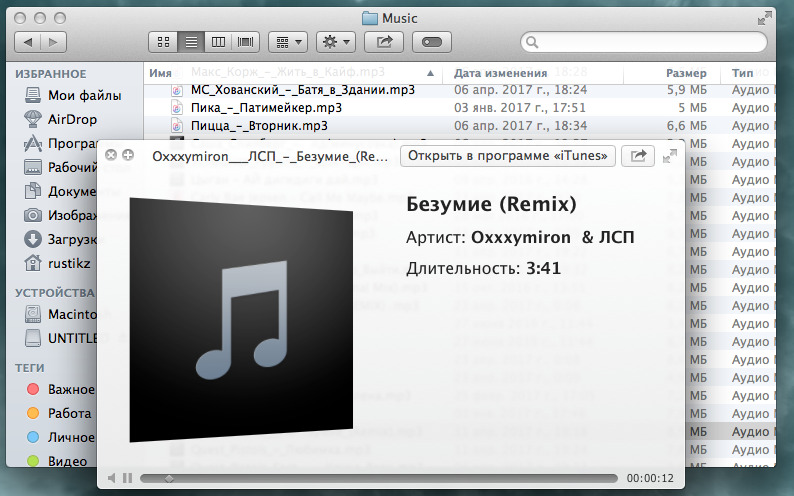794x496 pixels.
Task: Open Мои файлы in sidebar
Action: tap(73, 95)
